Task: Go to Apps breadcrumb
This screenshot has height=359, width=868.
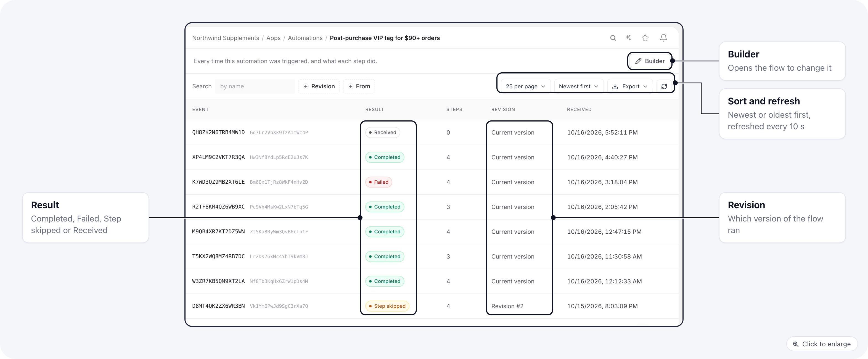Action: 273,38
